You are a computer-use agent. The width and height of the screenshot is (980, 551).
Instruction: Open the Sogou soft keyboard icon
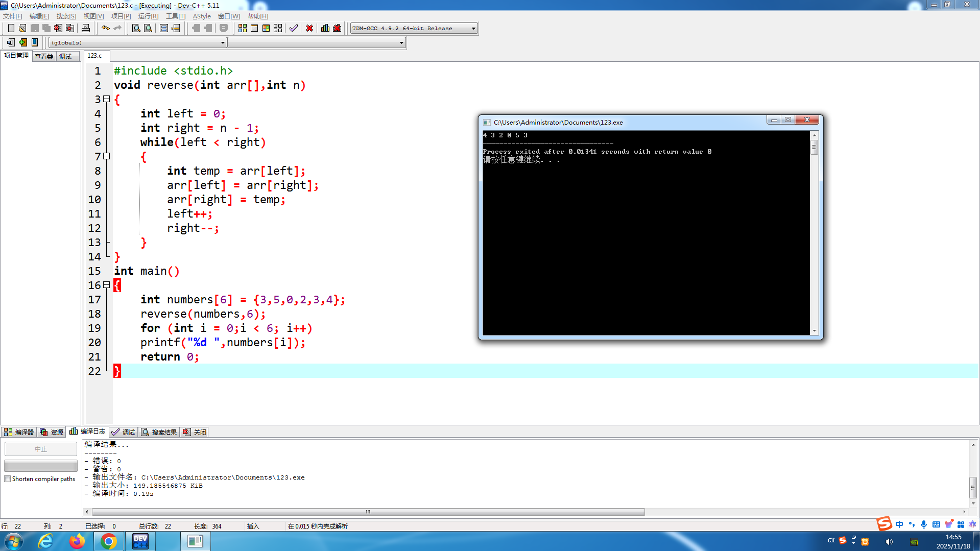[x=936, y=524]
